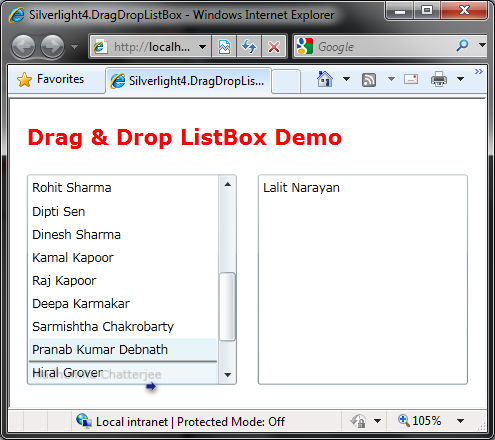Viewport: 495px width, 440px height.
Task: Expand the Home button dropdown arrow
Action: (x=346, y=79)
